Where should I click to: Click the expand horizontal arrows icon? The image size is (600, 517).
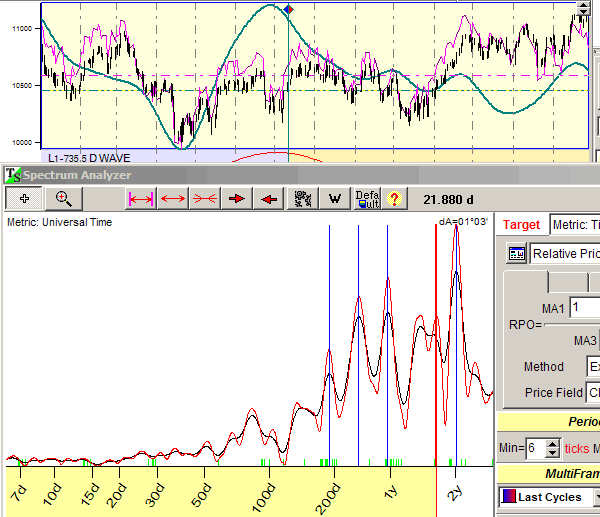(173, 199)
